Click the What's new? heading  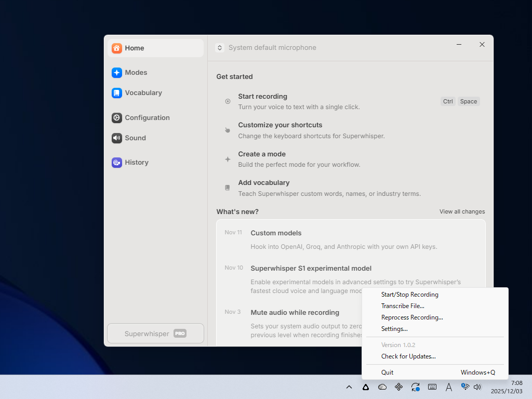(x=237, y=212)
